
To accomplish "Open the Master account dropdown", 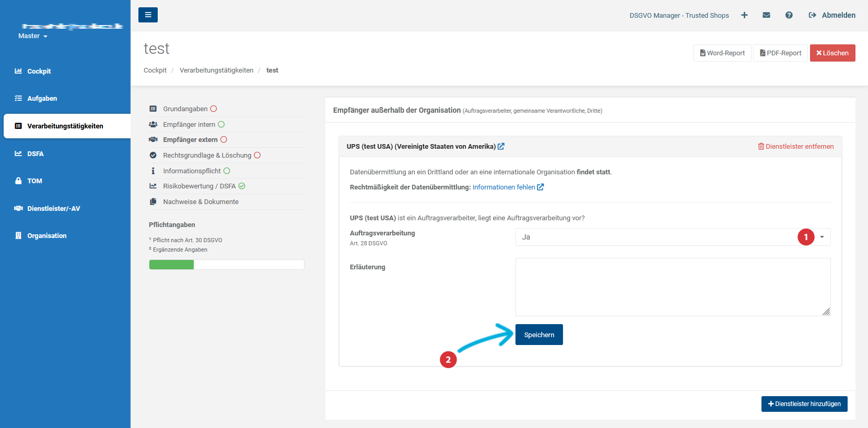I will pos(33,36).
